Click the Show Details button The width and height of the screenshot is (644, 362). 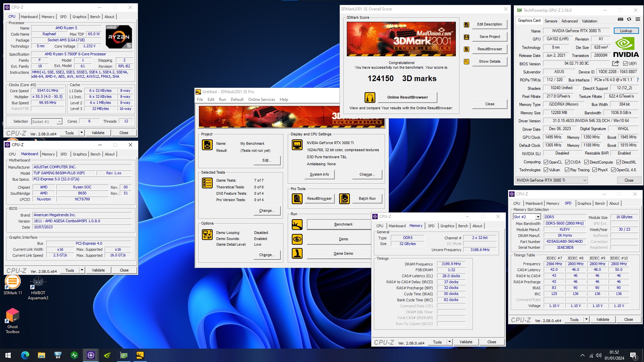490,62
